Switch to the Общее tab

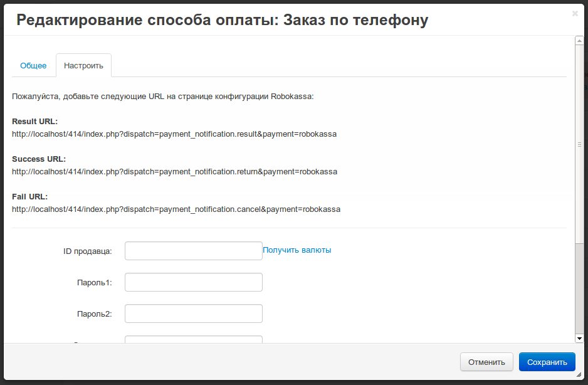point(33,65)
